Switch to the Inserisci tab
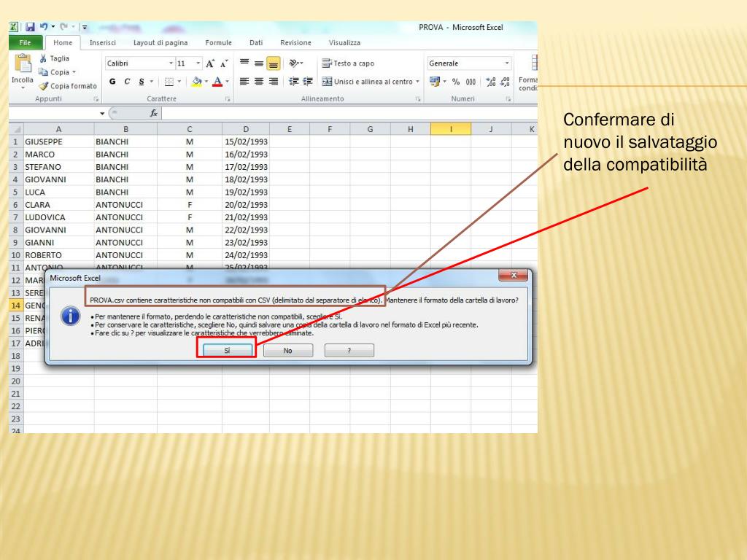The height and width of the screenshot is (560, 747). click(102, 42)
